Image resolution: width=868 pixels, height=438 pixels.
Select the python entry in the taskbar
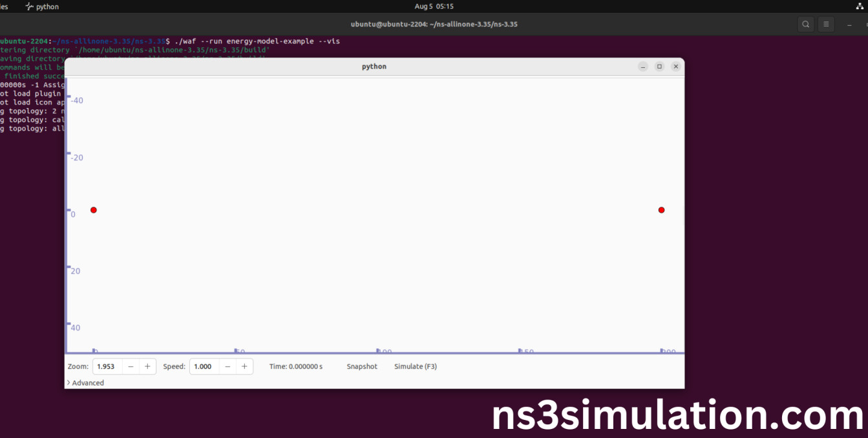(41, 6)
